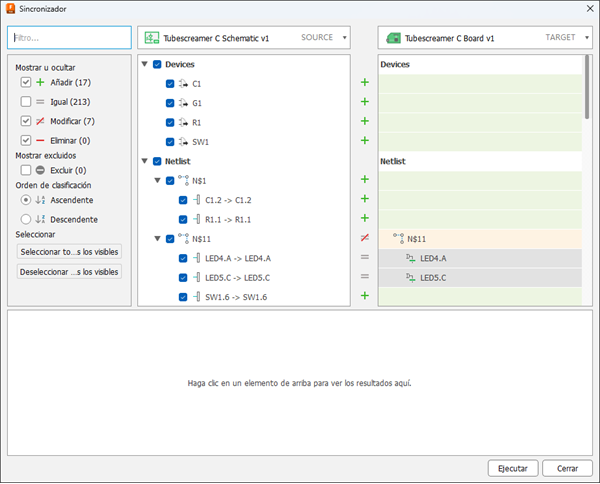Enable the Excluir (0) checkbox
This screenshot has height=484, width=600.
[26, 170]
